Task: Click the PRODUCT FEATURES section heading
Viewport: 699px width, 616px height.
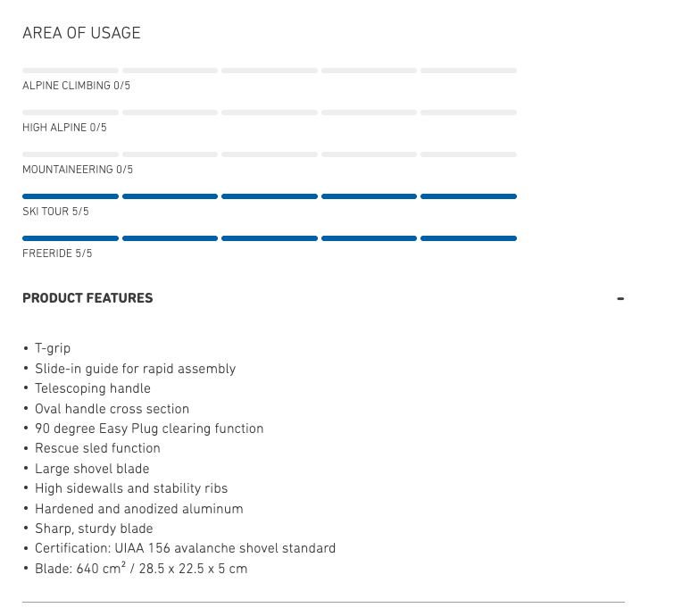Action: pyautogui.click(x=87, y=298)
